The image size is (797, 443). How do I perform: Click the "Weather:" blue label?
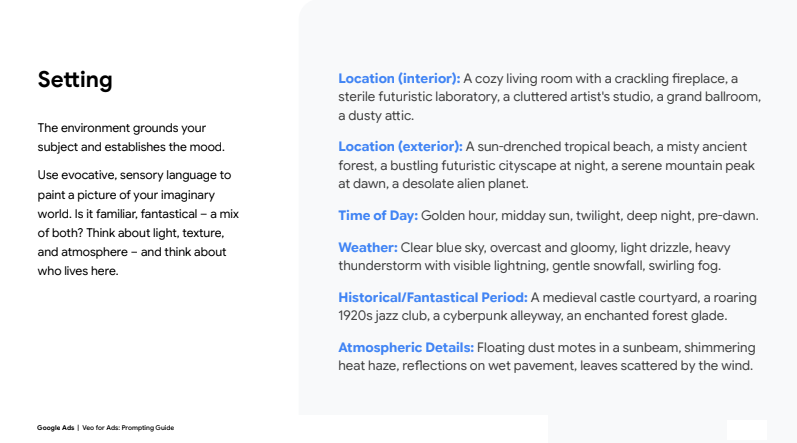coord(368,247)
